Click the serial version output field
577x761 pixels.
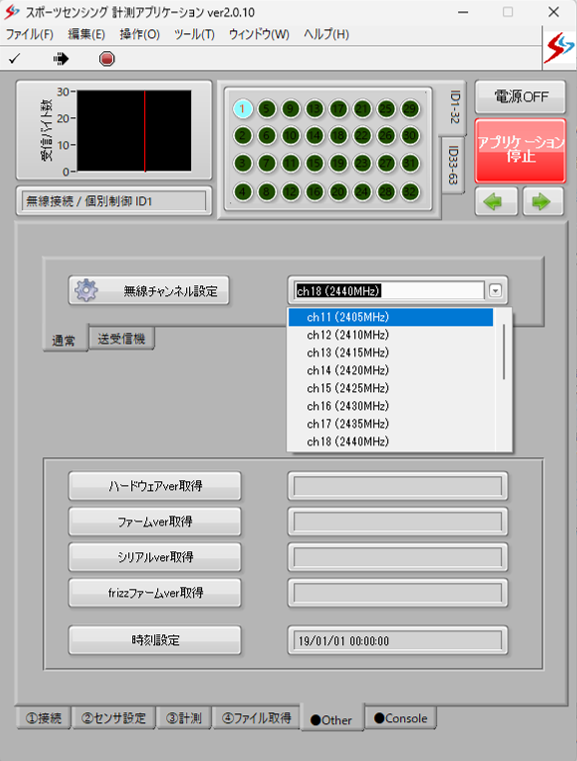point(397,557)
